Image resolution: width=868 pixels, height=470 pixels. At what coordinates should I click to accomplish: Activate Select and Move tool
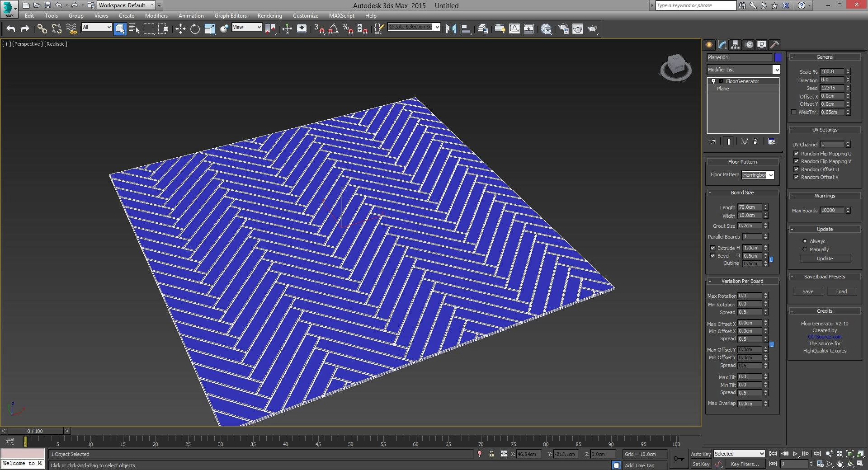click(x=180, y=29)
